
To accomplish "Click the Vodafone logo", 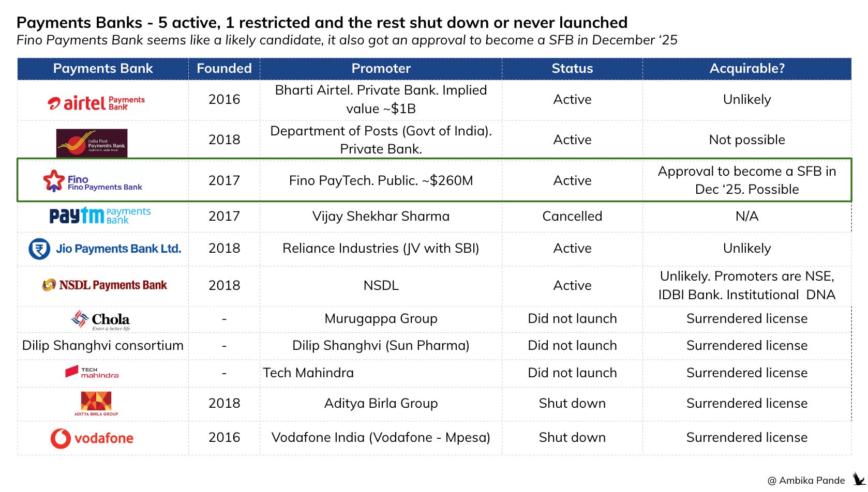I will click(92, 438).
